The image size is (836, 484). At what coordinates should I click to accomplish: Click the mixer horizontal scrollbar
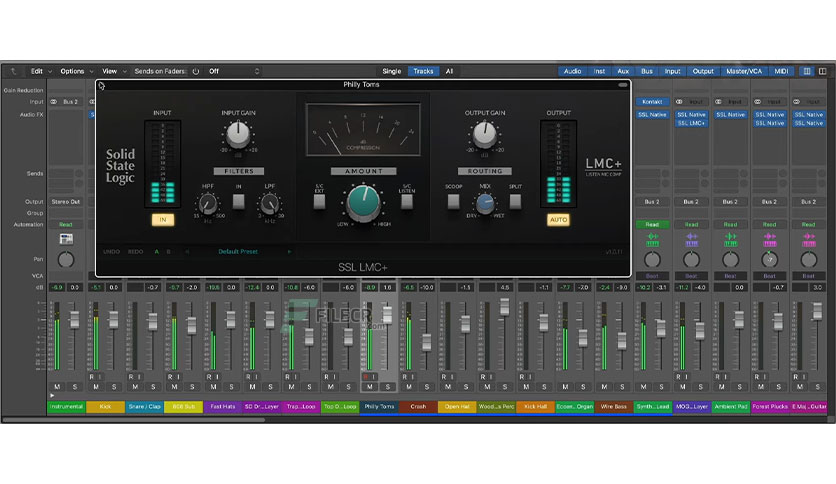pos(133,420)
